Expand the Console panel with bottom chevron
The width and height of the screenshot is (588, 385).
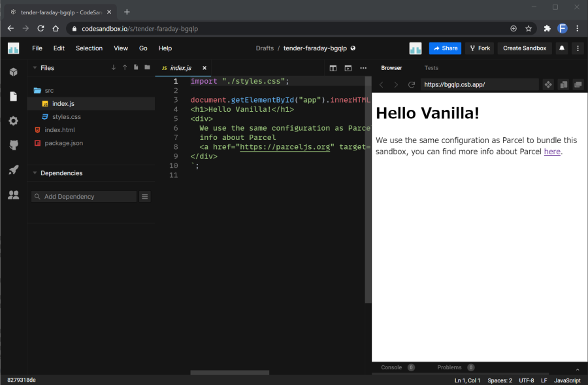tap(577, 368)
